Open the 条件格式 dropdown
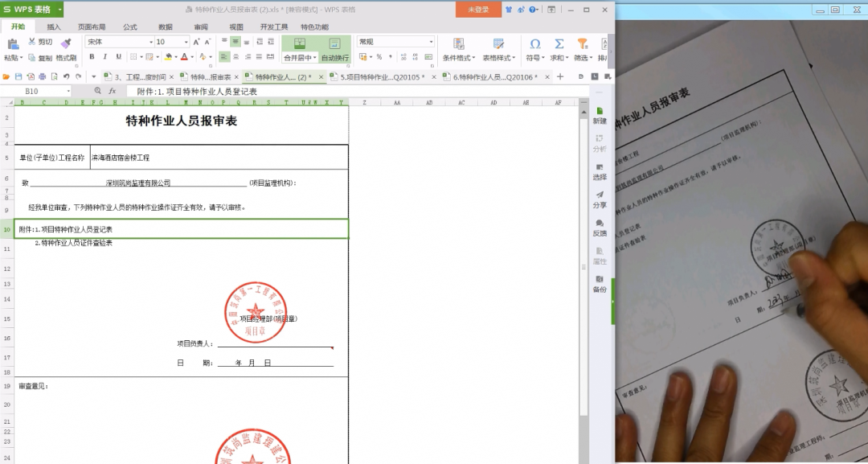The image size is (868, 464). (459, 48)
